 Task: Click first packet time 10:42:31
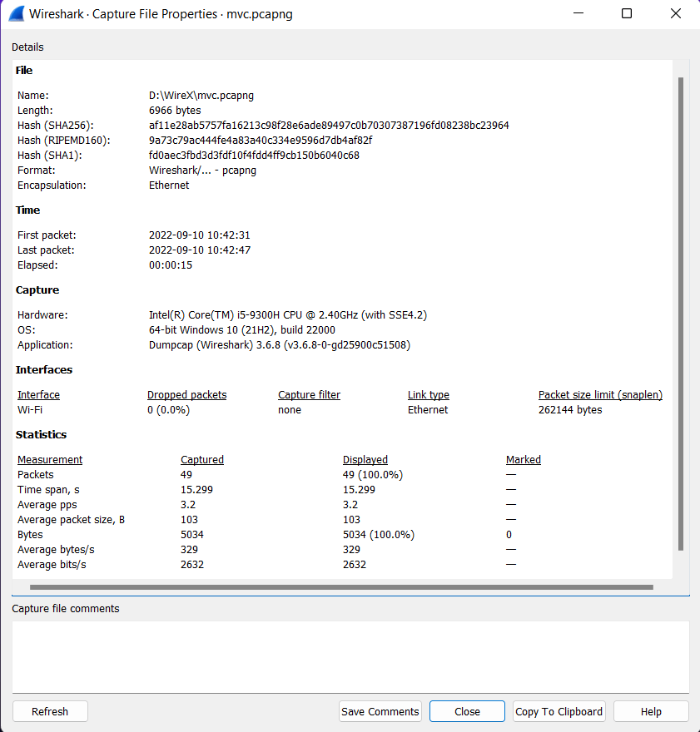coord(200,235)
